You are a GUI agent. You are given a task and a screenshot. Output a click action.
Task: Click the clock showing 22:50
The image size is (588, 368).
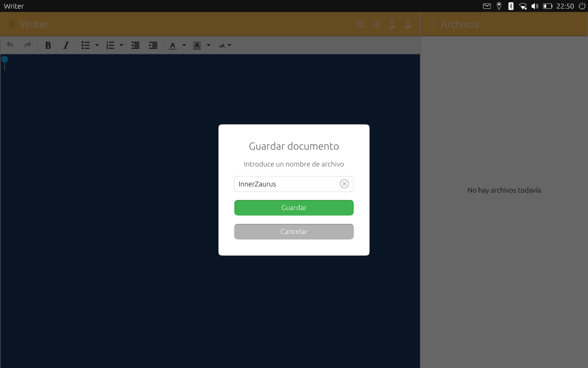coord(565,6)
